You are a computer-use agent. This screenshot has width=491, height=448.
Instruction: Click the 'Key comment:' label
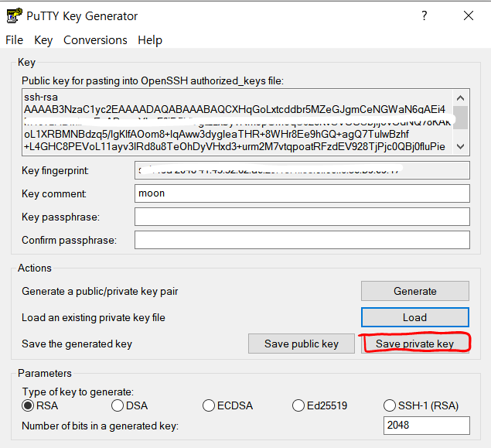[54, 194]
